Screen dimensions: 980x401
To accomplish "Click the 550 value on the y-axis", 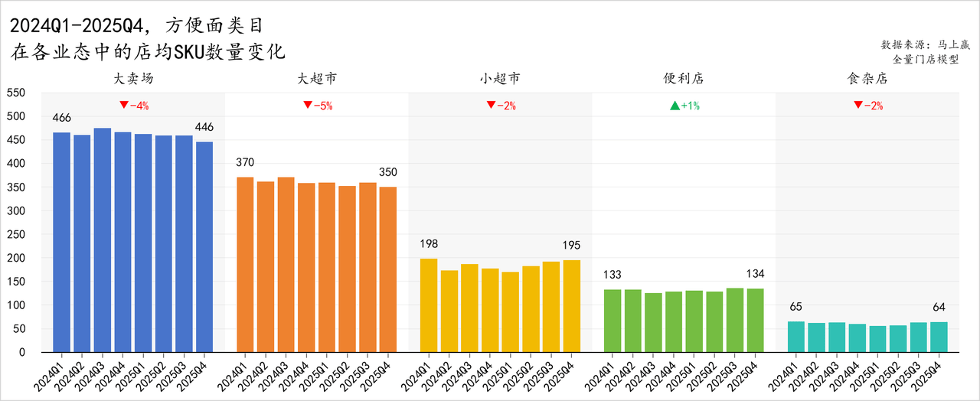I will click(16, 93).
